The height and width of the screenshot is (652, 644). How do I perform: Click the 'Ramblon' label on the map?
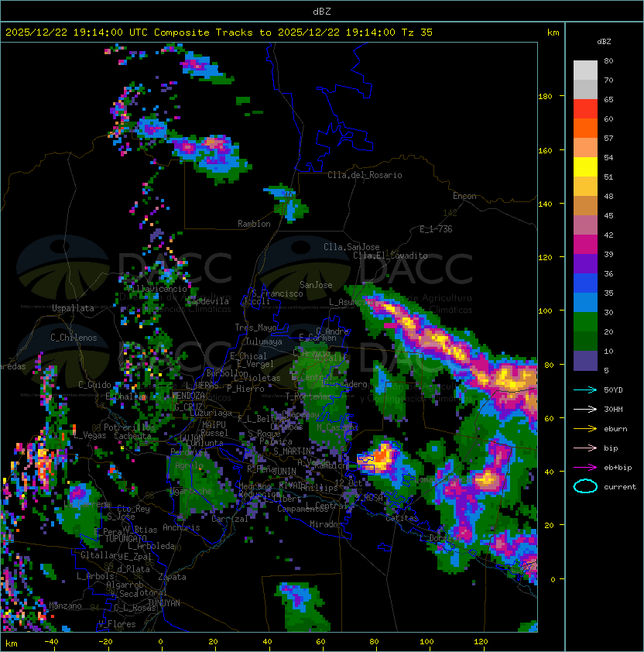point(254,224)
